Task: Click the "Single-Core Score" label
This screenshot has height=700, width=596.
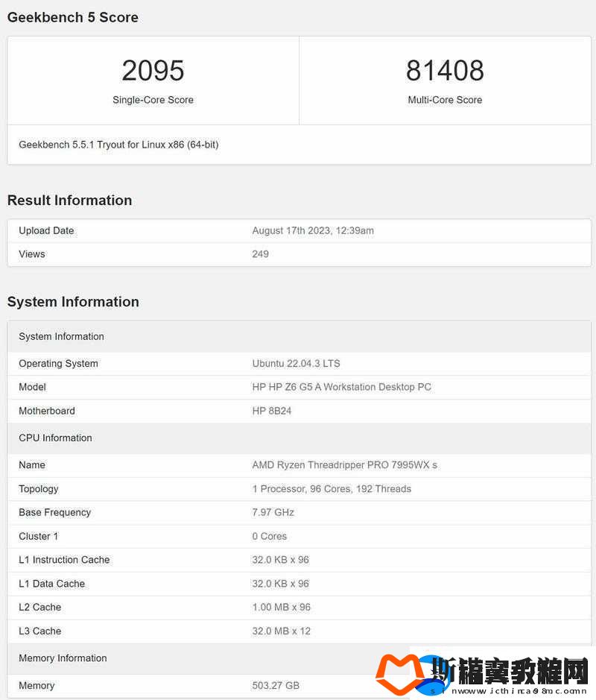Action: pyautogui.click(x=153, y=100)
